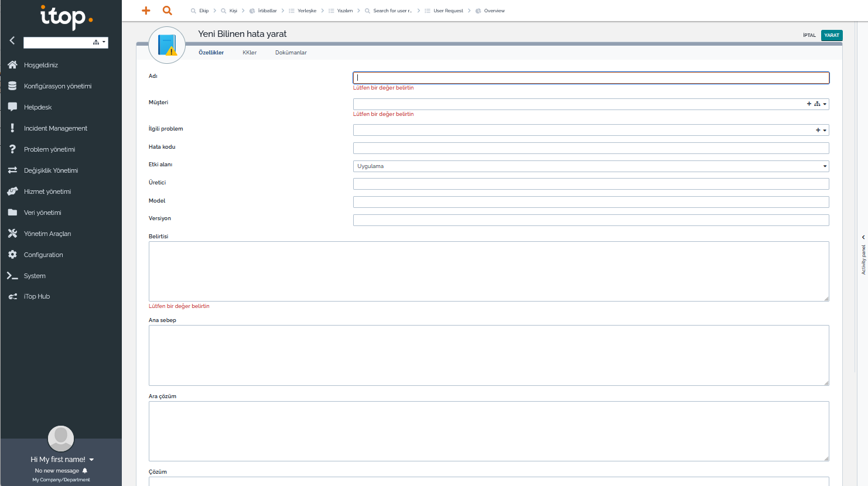Click the hierarchy icon in the Müşteri field
Image resolution: width=868 pixels, height=486 pixels.
817,104
